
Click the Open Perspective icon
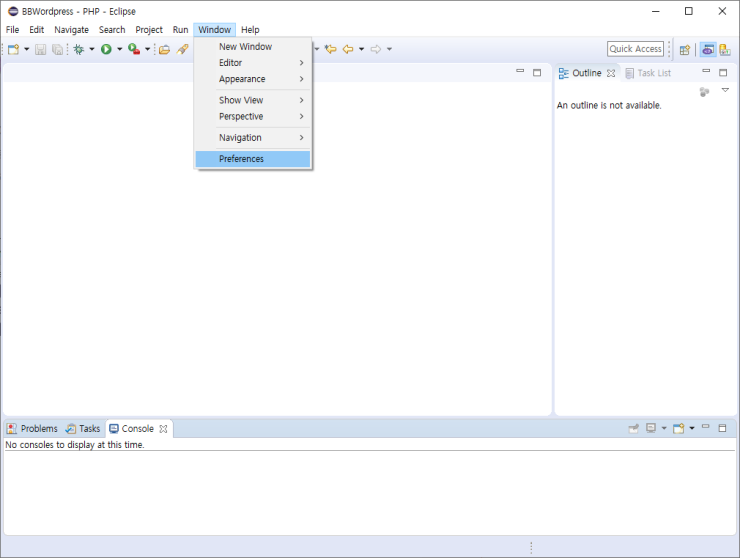click(685, 49)
